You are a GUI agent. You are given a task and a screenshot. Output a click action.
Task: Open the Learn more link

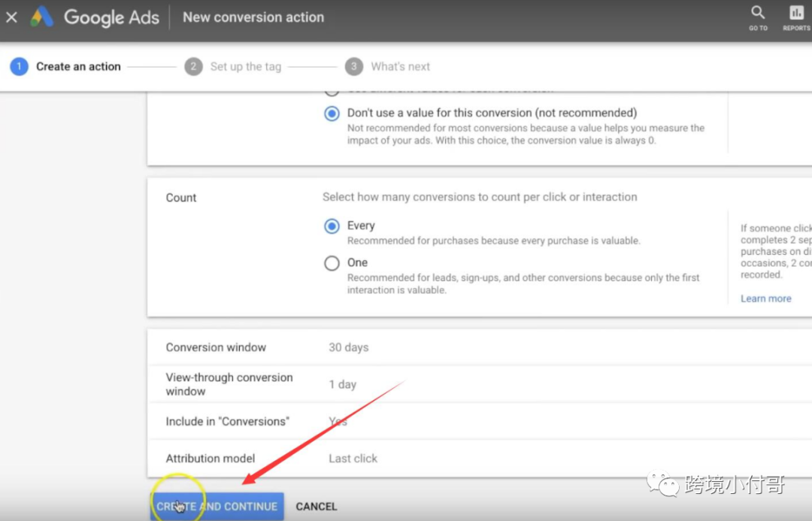pos(765,298)
